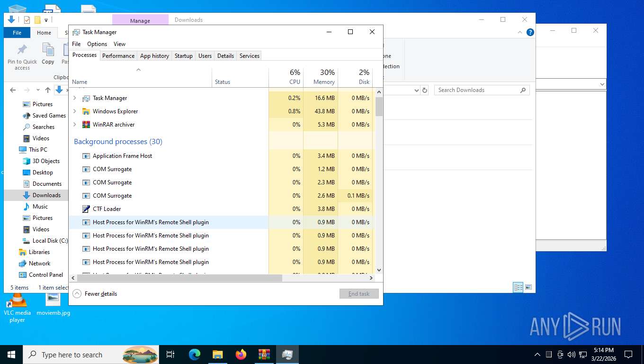
Task: Open Explorer File ribbon tab
Action: tap(17, 33)
